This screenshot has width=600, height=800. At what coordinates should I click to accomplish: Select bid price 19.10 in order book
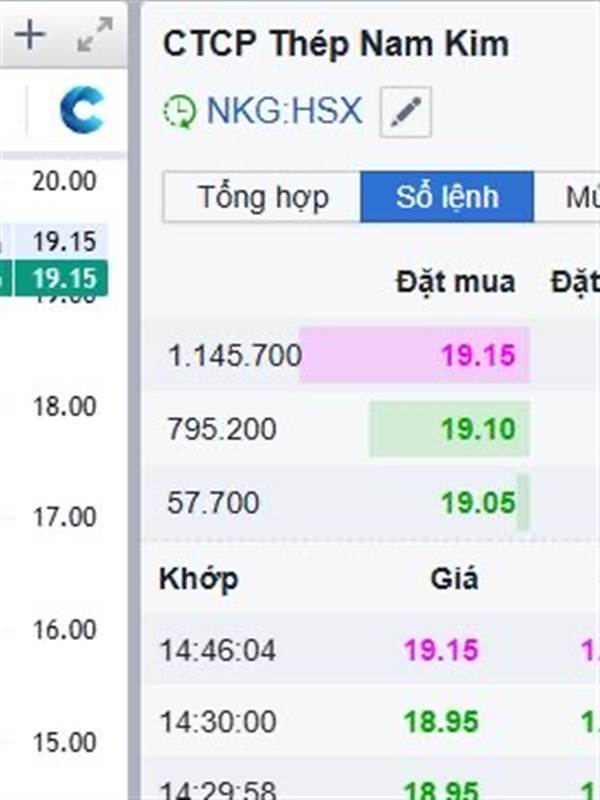click(x=478, y=429)
